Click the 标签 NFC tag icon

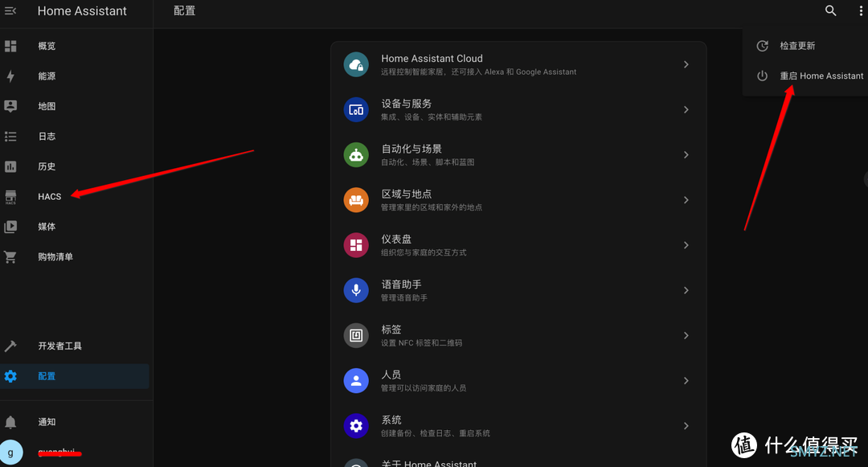click(356, 336)
